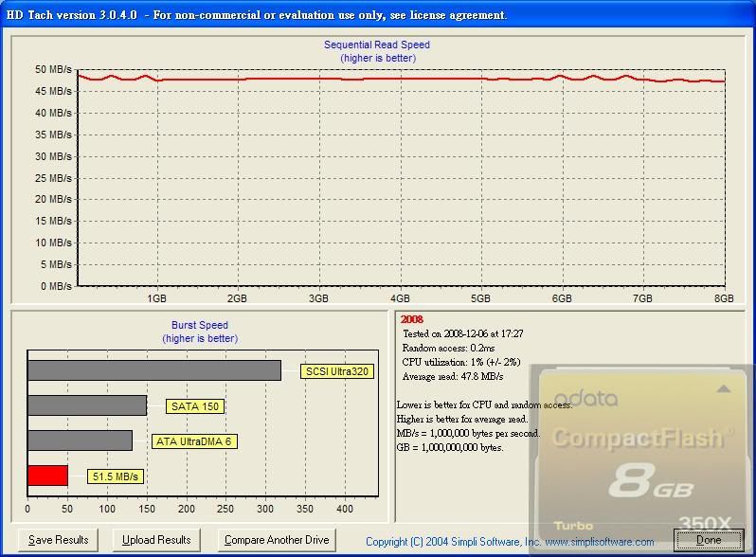Select the 51.5 MB/s burst label

point(116,476)
